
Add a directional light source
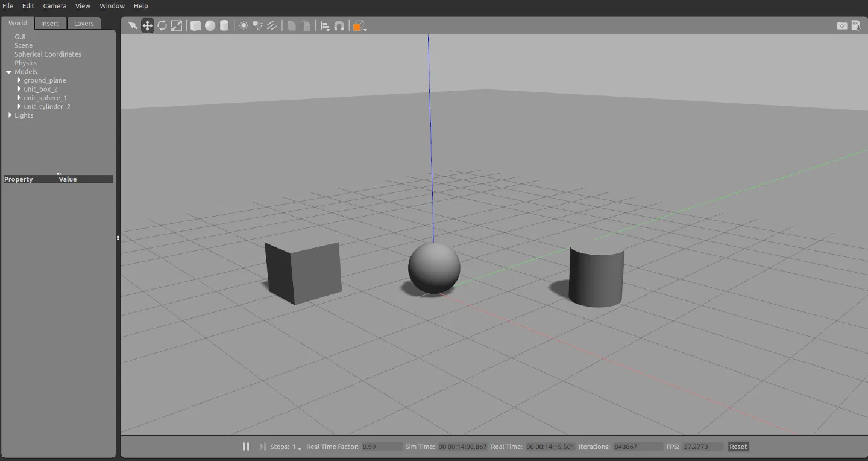[272, 25]
